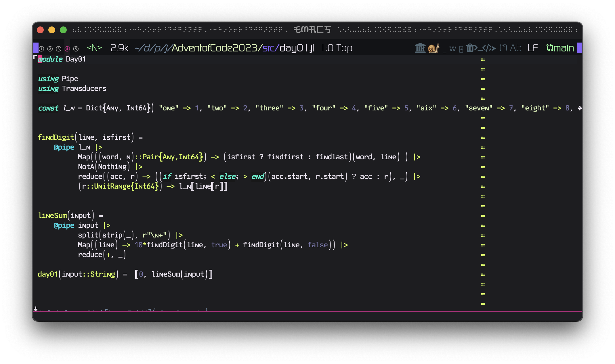
Task: Toggle the LF line-ending indicator
Action: tap(533, 48)
